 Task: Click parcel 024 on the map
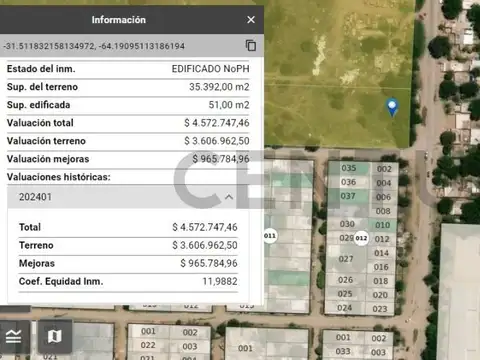344,308
